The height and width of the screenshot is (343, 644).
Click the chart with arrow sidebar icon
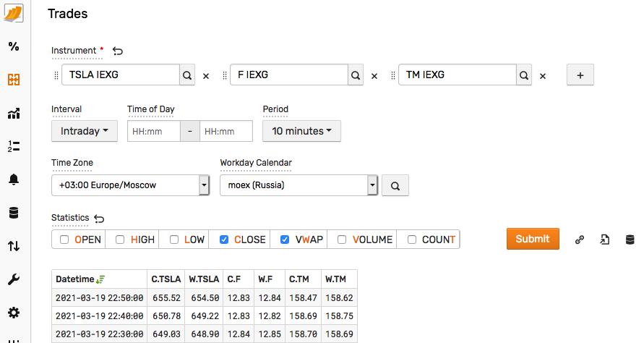click(x=14, y=113)
